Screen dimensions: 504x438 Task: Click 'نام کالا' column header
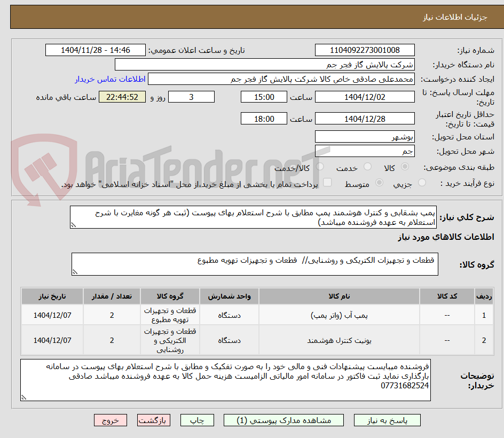coord(339,296)
